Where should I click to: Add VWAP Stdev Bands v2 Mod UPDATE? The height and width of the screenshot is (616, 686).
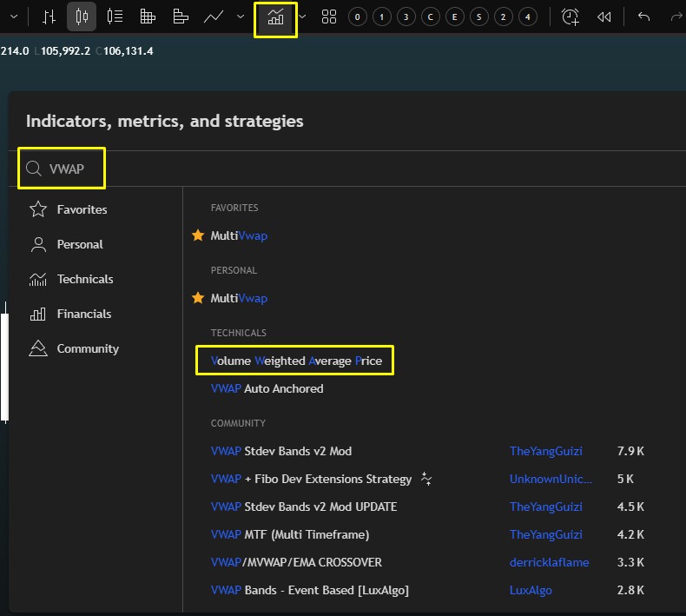(x=304, y=507)
